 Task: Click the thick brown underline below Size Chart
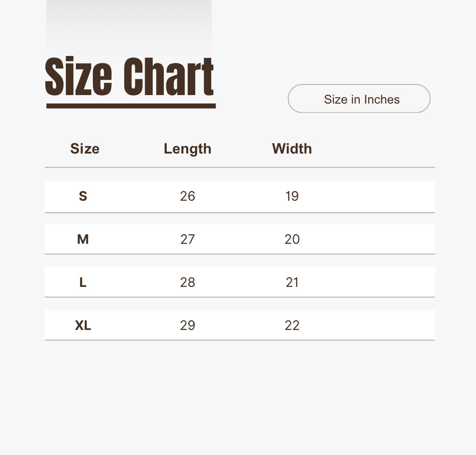[131, 106]
